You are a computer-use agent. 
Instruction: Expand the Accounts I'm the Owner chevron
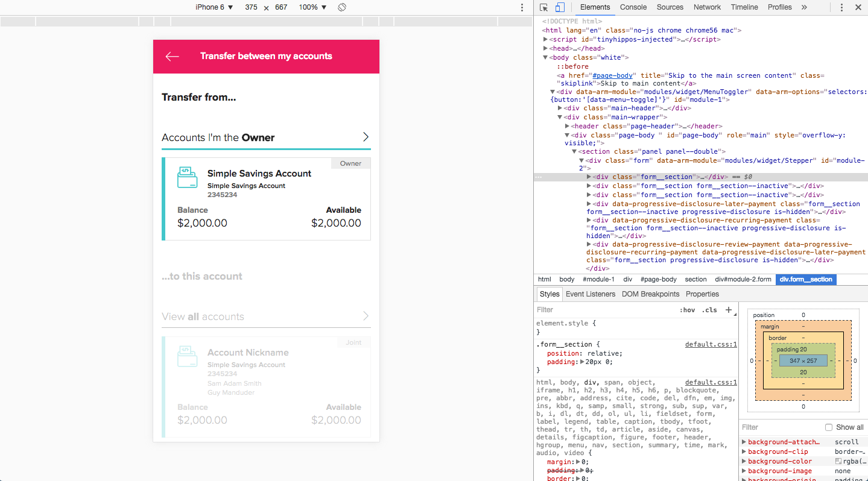click(366, 137)
